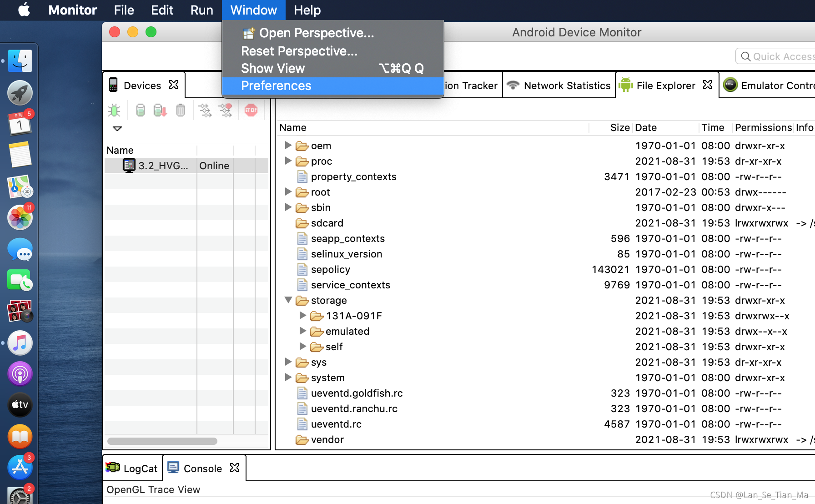Choose Show View menu item
Screen dimensions: 815x504
point(333,68)
